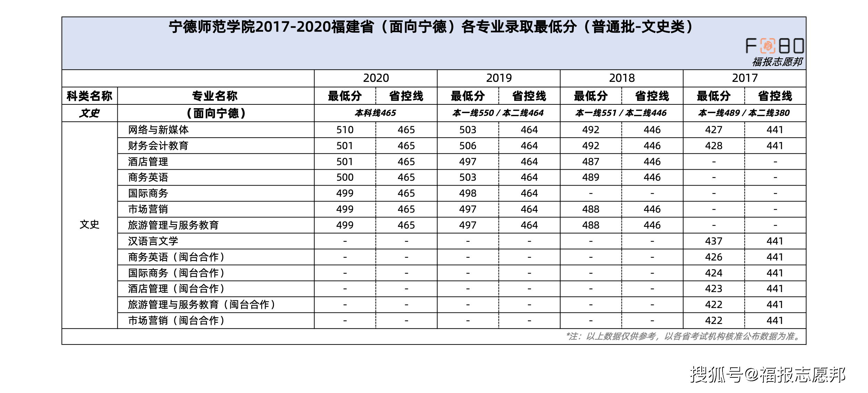This screenshot has width=868, height=393.
Task: Click the 国际商务 major name
Action: [x=148, y=193]
